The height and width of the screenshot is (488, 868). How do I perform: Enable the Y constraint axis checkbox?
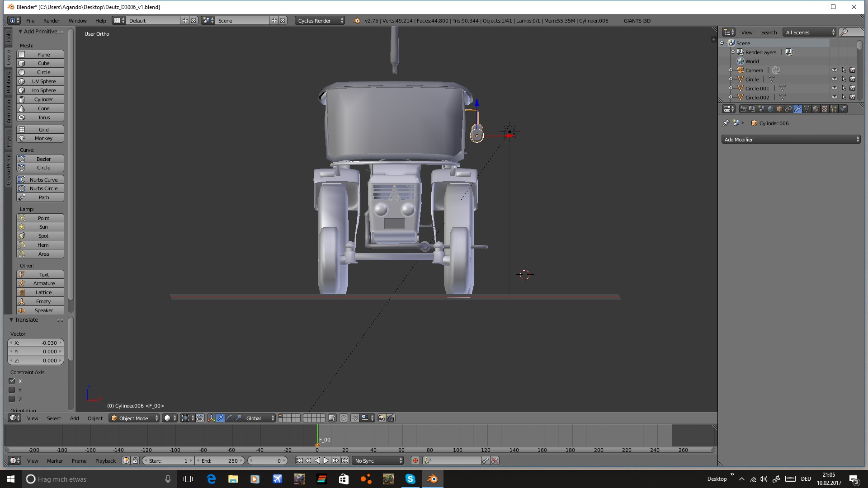click(x=12, y=390)
